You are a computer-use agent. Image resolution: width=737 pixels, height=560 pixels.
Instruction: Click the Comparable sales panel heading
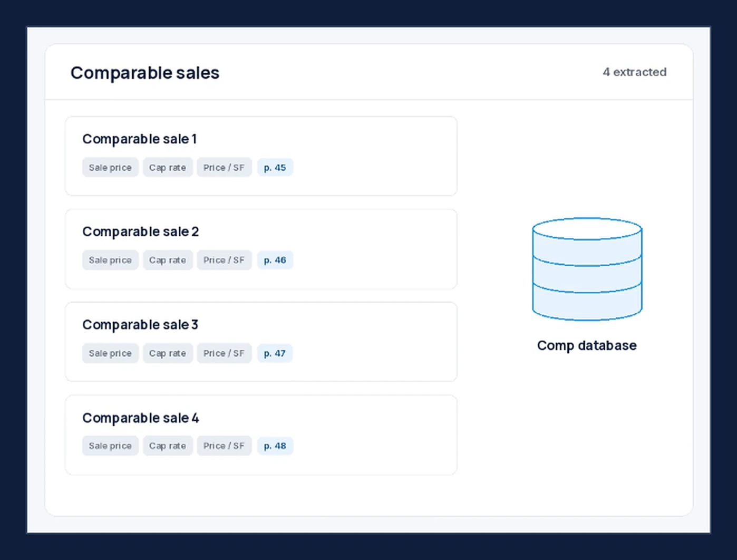[x=145, y=73]
